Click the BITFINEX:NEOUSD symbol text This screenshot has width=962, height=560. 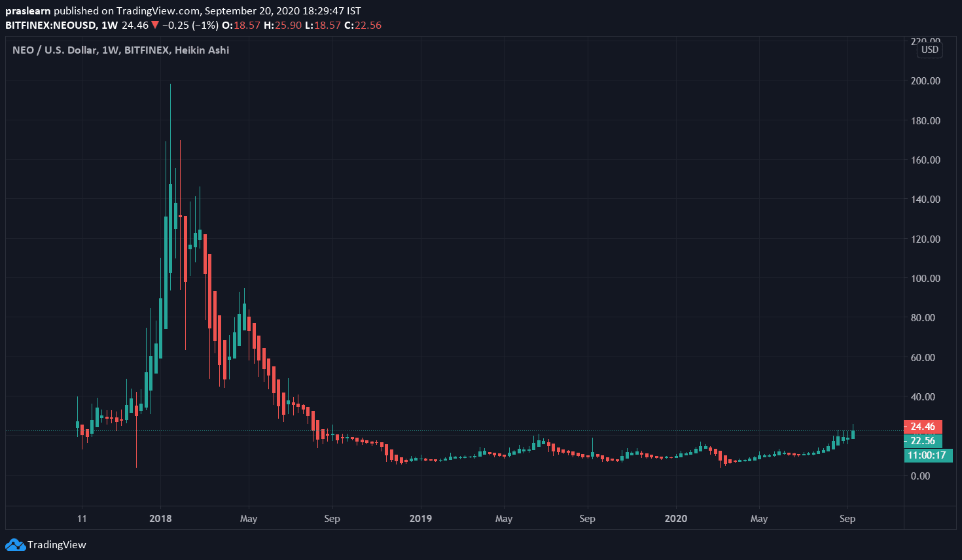coord(51,26)
